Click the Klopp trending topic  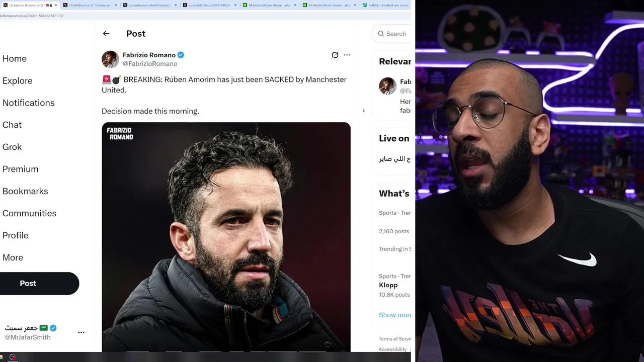(x=388, y=285)
